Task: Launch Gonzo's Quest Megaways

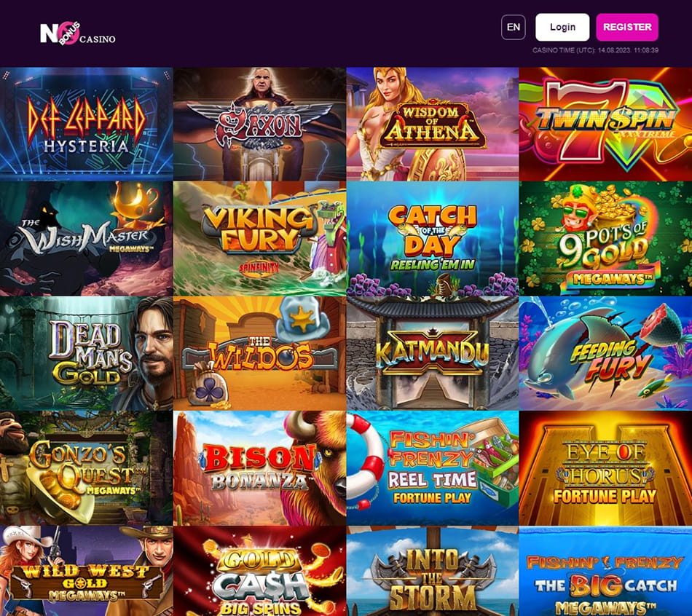Action: 86,468
